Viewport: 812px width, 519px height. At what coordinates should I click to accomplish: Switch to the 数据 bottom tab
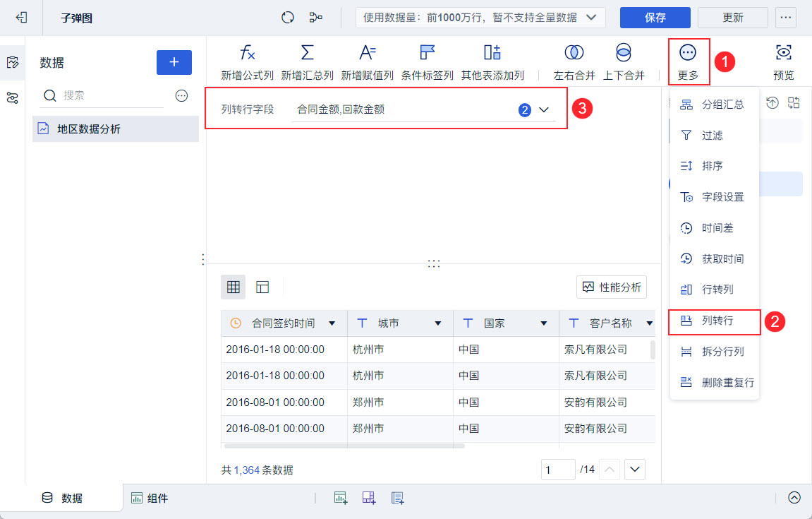pyautogui.click(x=61, y=499)
